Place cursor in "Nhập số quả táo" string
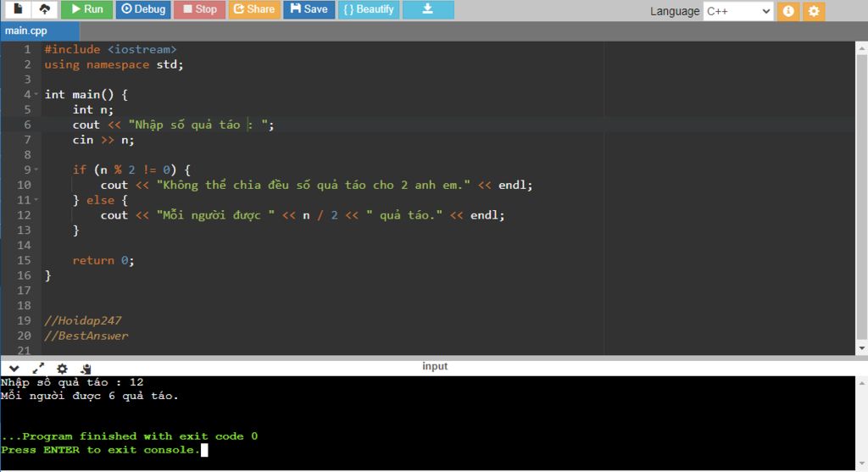868x472 pixels. point(187,125)
